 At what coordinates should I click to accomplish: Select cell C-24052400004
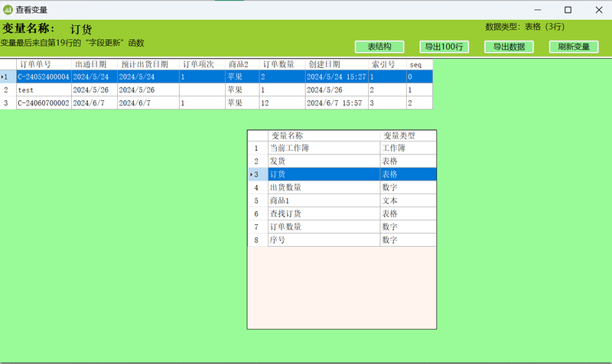click(44, 77)
